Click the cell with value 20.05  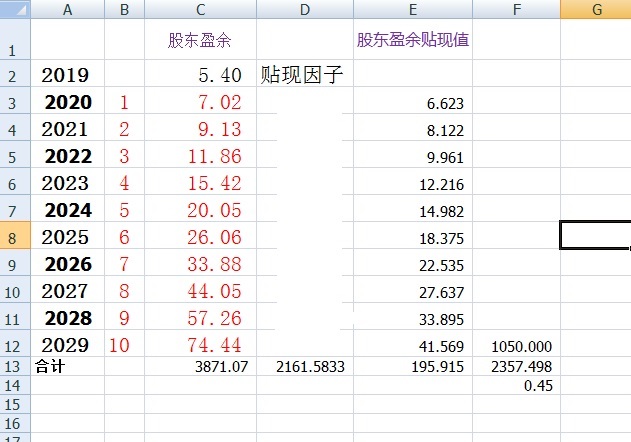200,208
